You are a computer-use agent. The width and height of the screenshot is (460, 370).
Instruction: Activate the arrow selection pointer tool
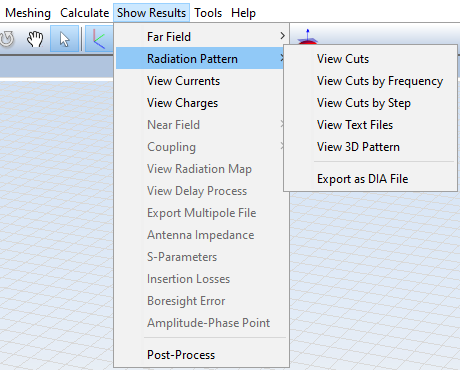(65, 39)
